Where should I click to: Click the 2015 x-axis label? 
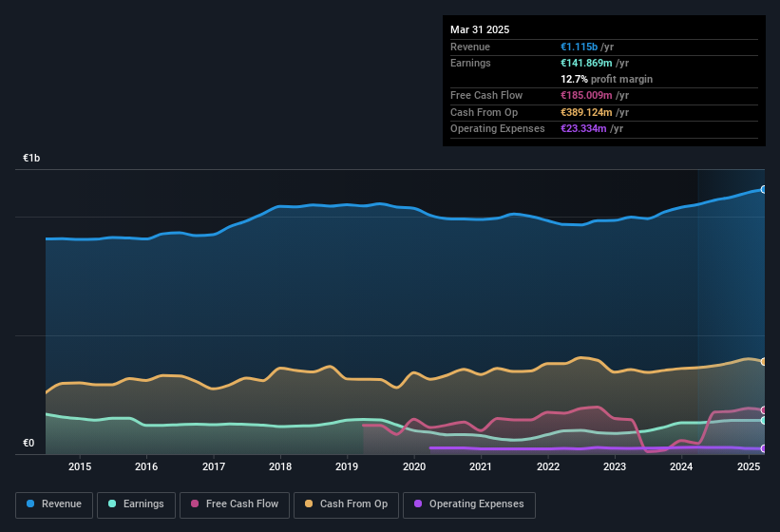(x=80, y=466)
